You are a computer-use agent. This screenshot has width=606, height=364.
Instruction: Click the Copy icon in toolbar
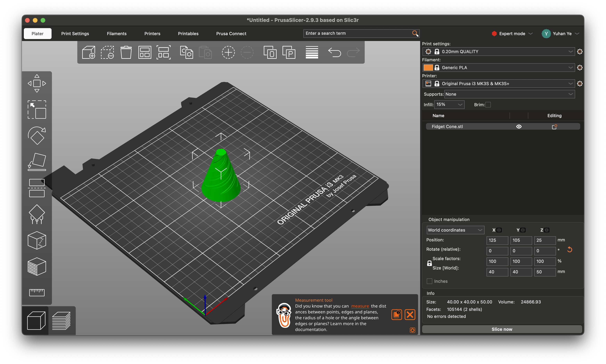[x=186, y=52]
